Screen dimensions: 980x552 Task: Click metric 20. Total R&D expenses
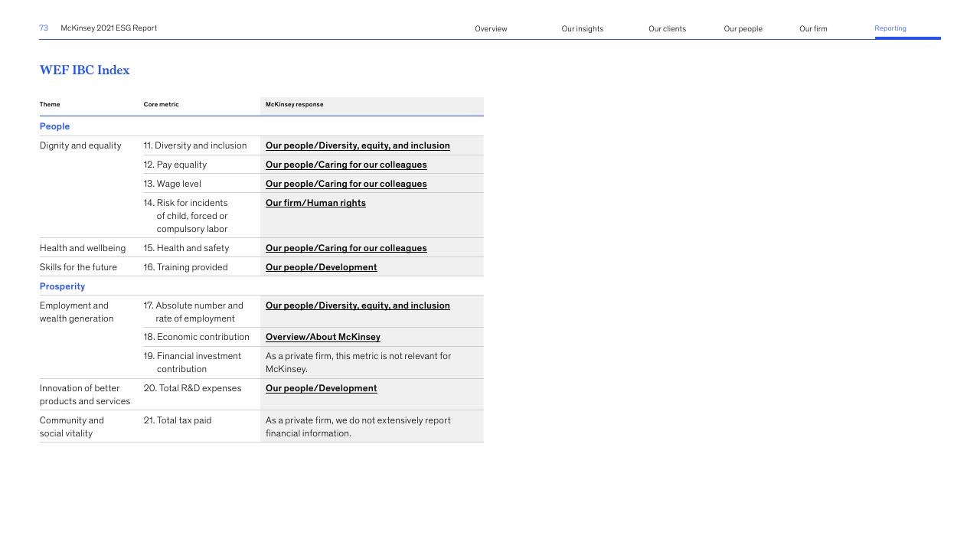pyautogui.click(x=192, y=388)
